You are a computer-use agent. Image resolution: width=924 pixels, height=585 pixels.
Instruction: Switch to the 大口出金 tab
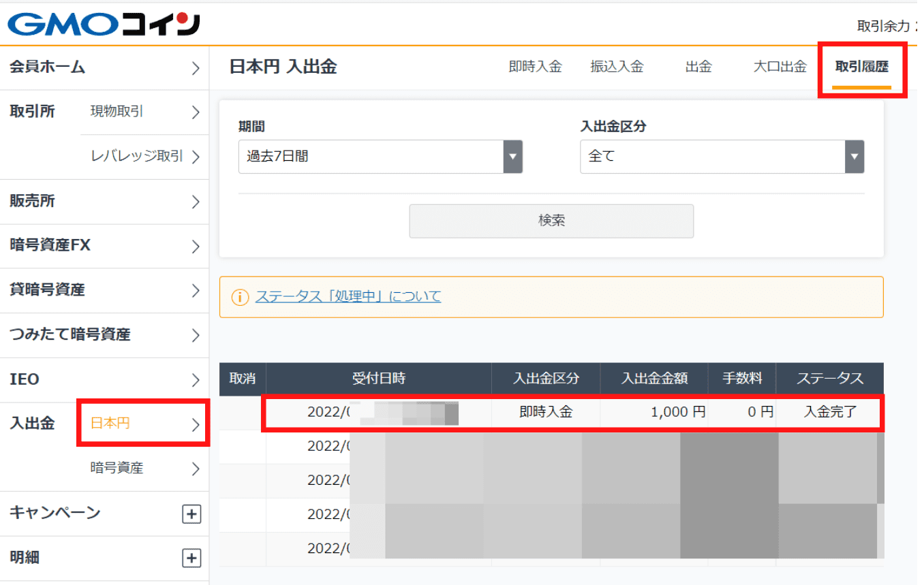[780, 67]
